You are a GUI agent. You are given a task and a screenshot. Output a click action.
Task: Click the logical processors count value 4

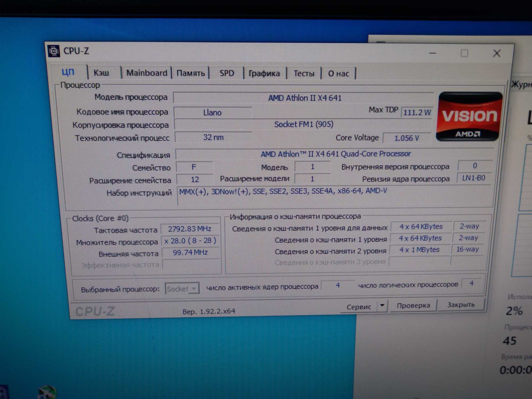[471, 283]
